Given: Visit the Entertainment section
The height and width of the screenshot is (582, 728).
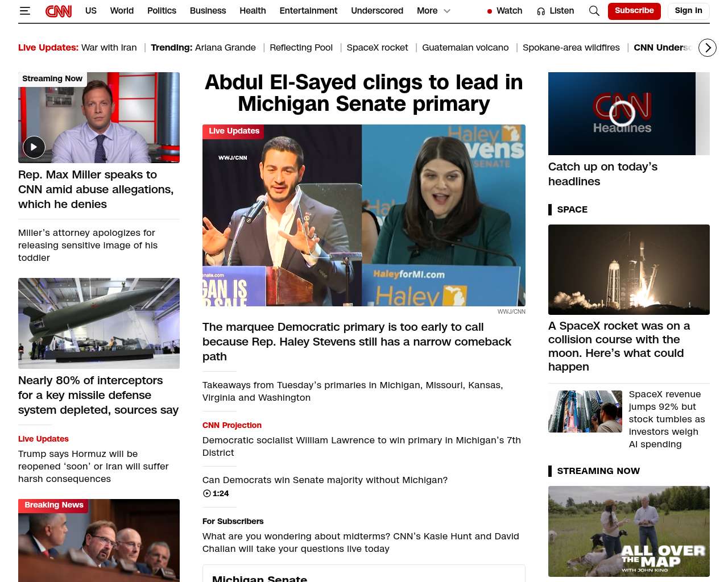Looking at the screenshot, I should [308, 11].
